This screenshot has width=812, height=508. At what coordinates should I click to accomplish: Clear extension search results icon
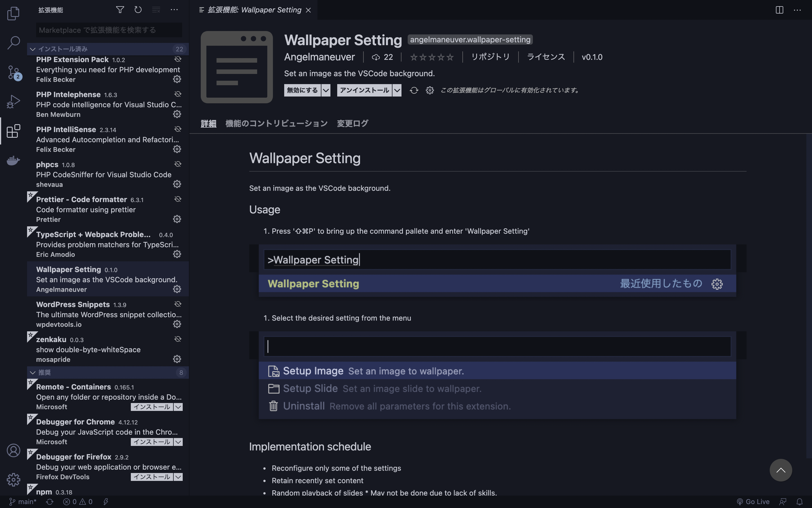(156, 10)
